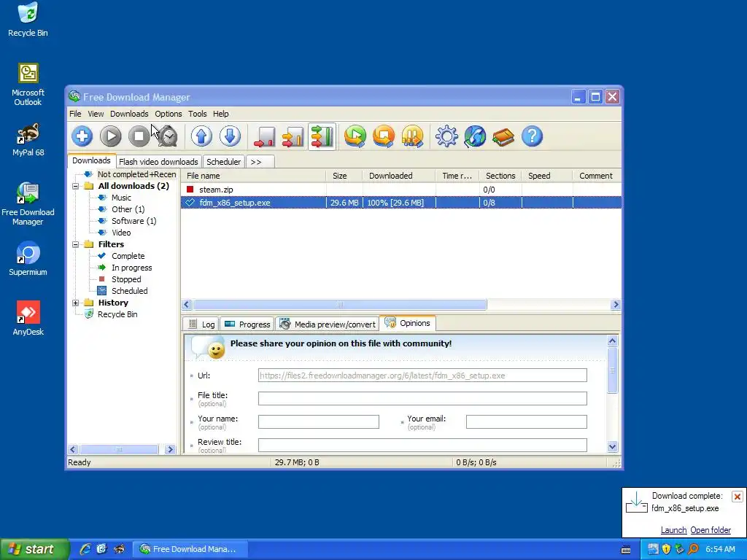Select the Software (1) category
Screen dimensions: 747x560
pyautogui.click(x=134, y=221)
